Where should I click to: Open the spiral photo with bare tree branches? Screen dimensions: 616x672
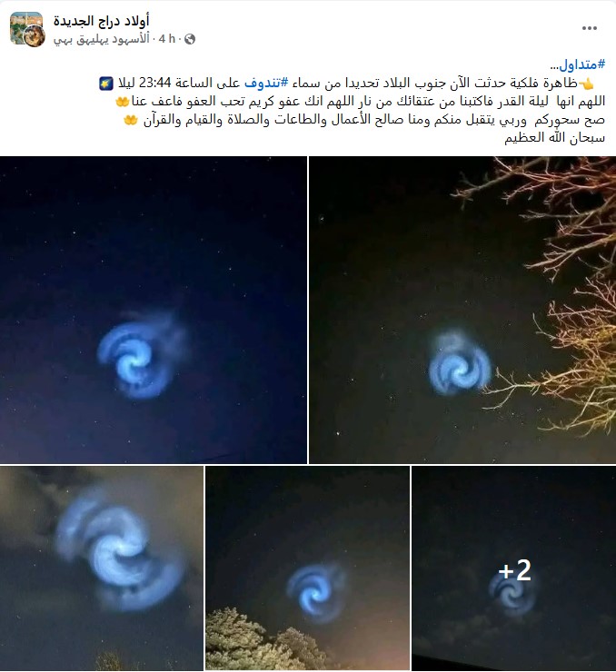click(462, 310)
